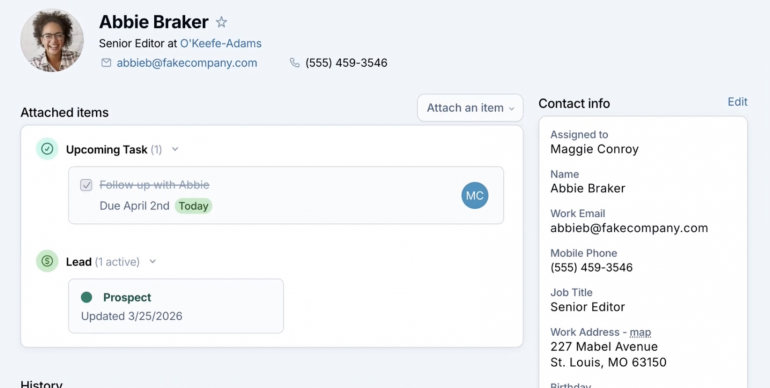
Task: Click the Abbie Braker name value in Contact info
Action: [587, 188]
